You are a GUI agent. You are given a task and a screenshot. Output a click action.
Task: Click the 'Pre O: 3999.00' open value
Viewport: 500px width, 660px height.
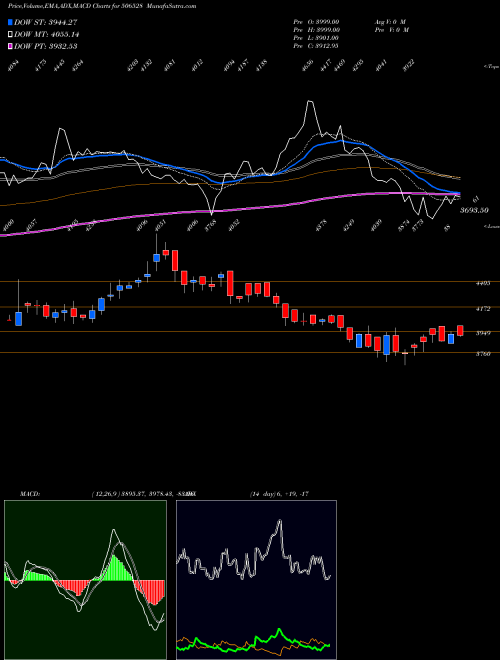pyautogui.click(x=316, y=21)
